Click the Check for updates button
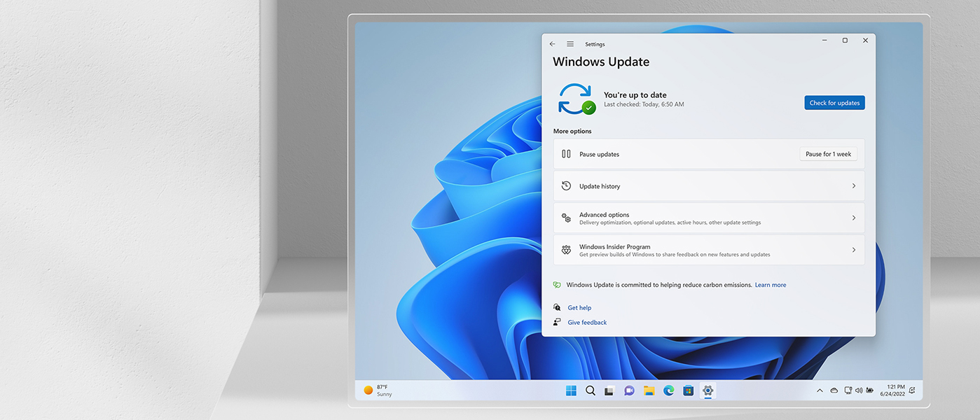This screenshot has height=420, width=980. point(834,102)
